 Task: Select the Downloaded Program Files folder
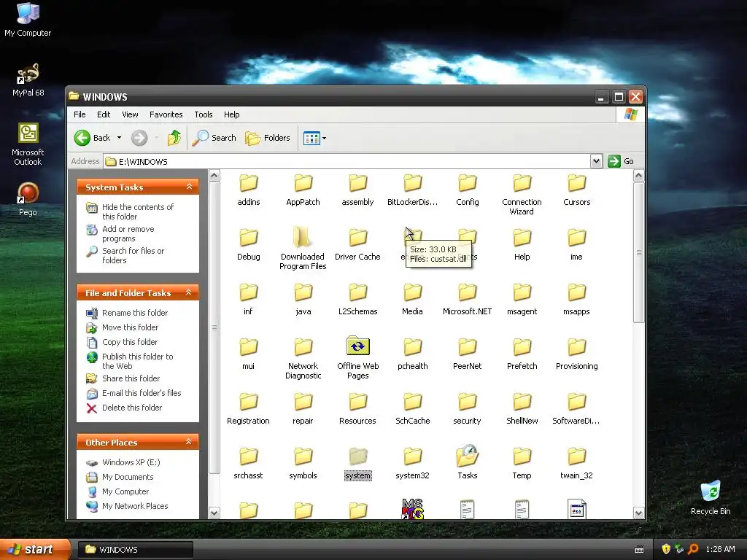(303, 249)
